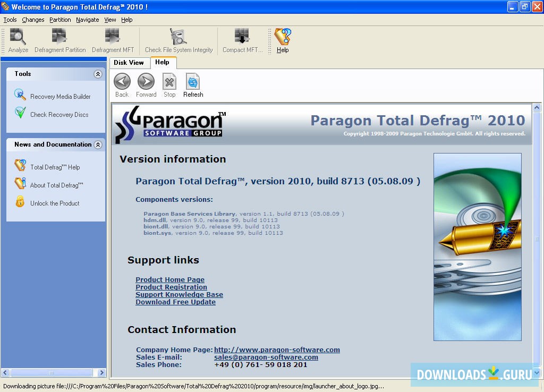The image size is (544, 392).
Task: Select the Analyze tool
Action: tap(18, 40)
